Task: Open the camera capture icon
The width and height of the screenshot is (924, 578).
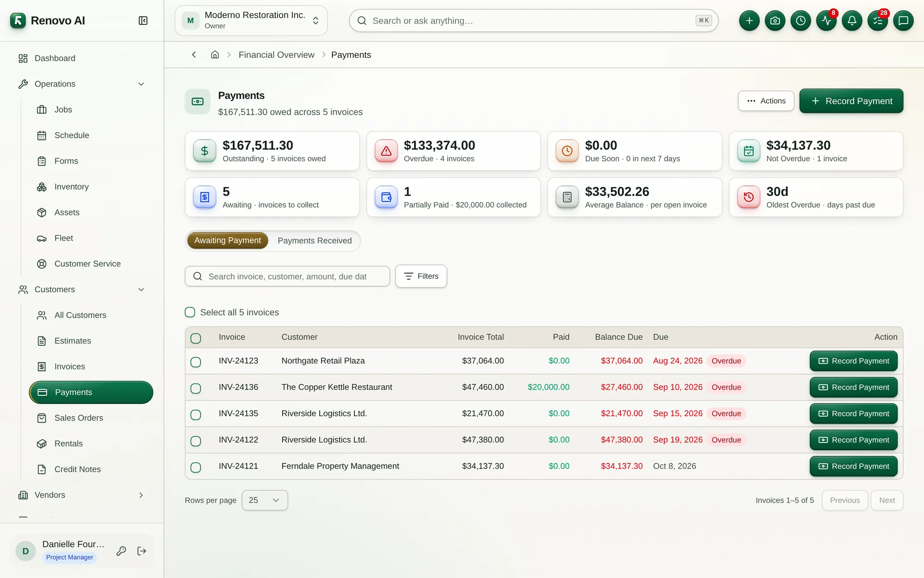Action: 775,21
